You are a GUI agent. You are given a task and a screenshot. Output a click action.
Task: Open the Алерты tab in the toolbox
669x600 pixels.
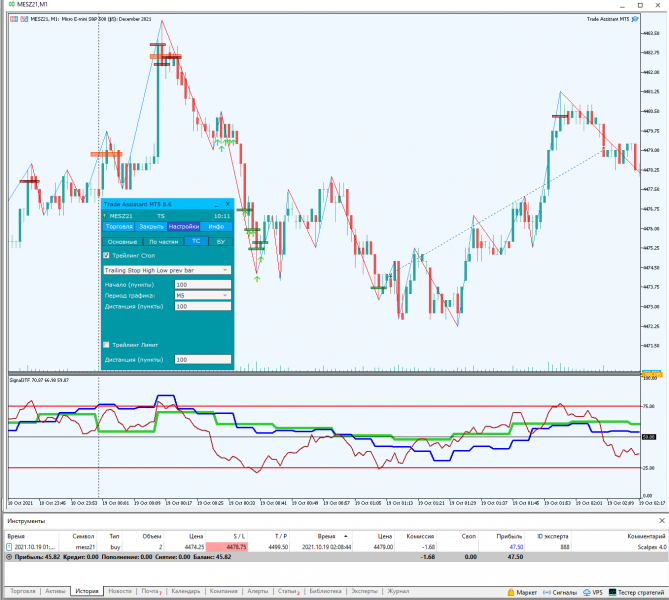coord(257,591)
